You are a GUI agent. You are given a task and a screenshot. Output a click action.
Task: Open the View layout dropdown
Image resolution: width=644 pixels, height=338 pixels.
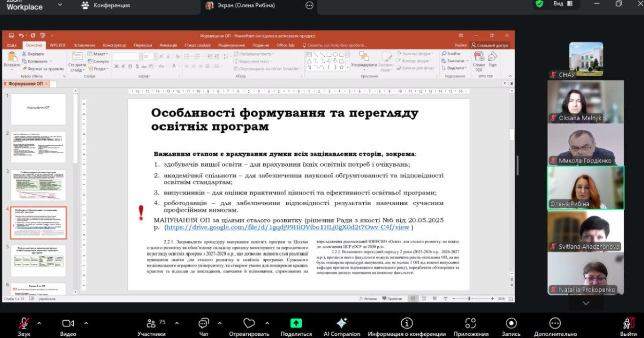point(562,4)
